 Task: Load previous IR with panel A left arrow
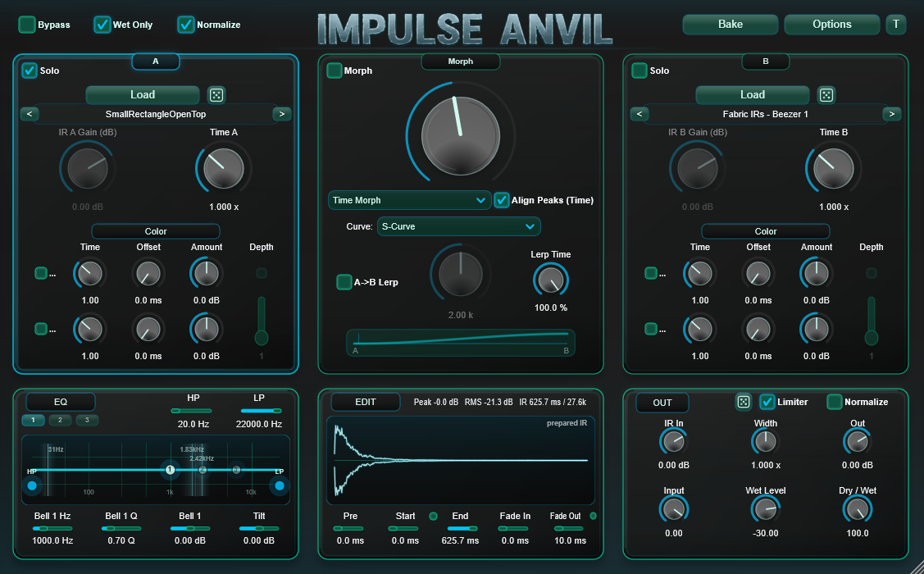[x=30, y=114]
